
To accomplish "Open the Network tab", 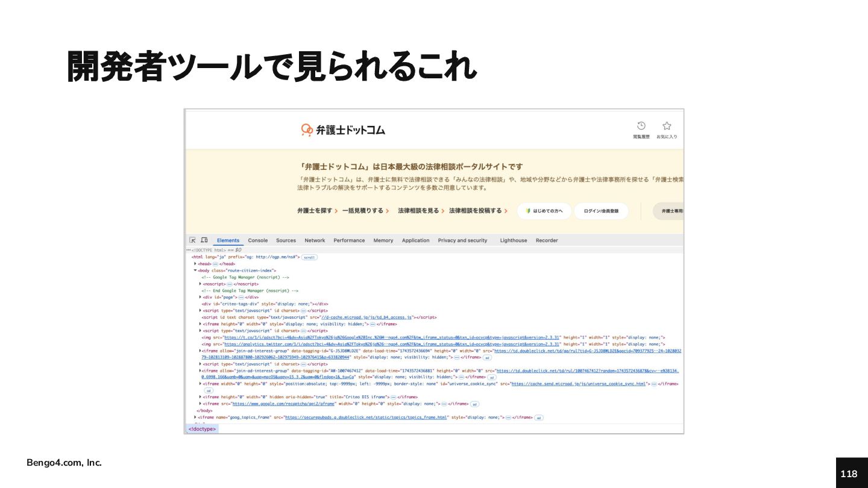I will (x=315, y=240).
